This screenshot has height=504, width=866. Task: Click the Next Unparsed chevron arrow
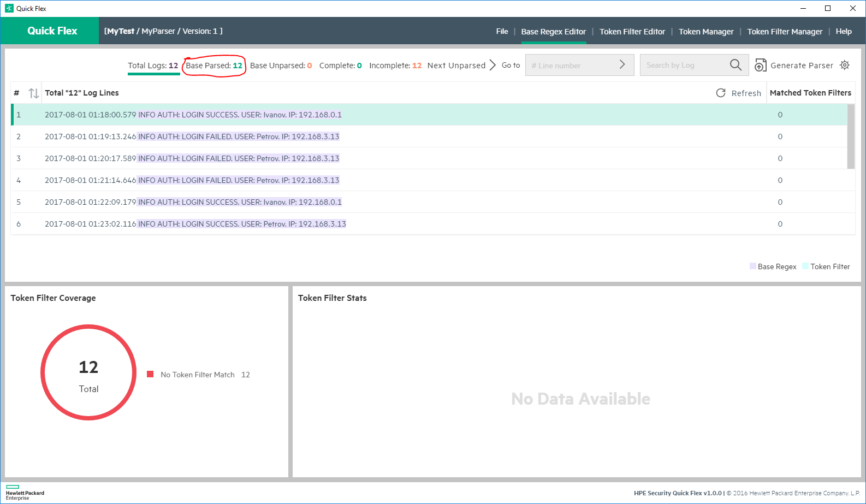click(493, 65)
